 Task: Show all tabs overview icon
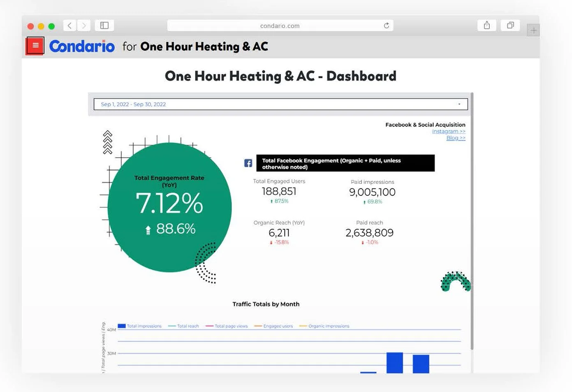click(x=510, y=26)
